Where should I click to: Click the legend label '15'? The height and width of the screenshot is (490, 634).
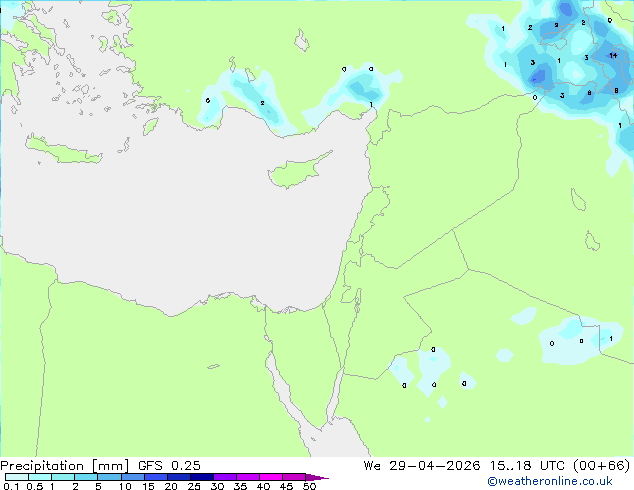148,486
